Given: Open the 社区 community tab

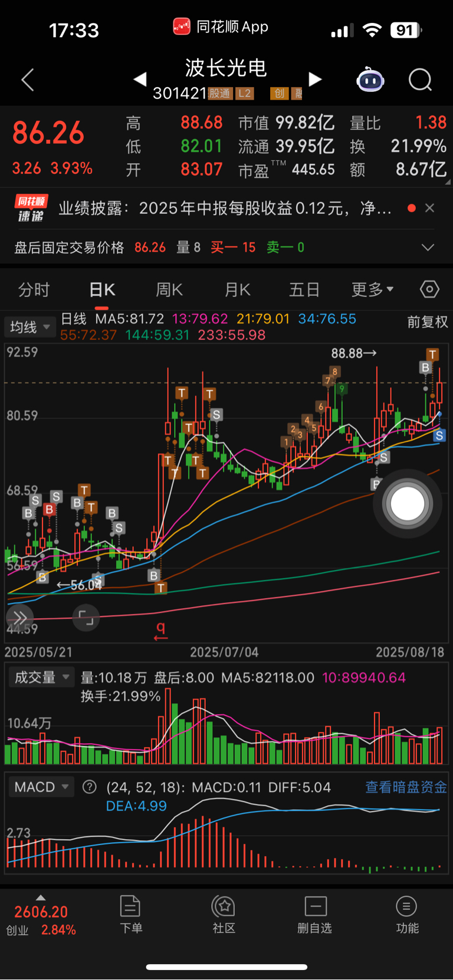Looking at the screenshot, I should pos(224,914).
